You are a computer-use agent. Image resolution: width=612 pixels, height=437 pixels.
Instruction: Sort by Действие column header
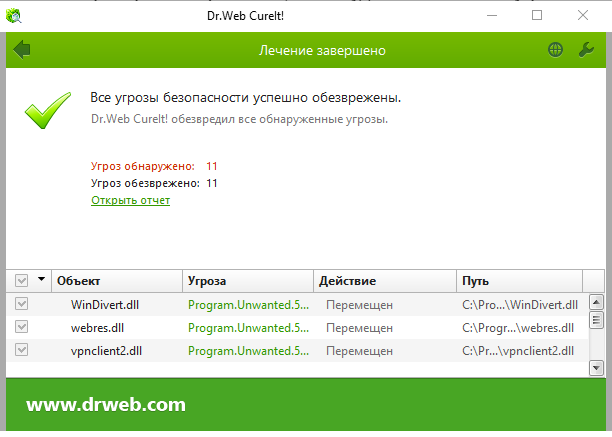(385, 281)
